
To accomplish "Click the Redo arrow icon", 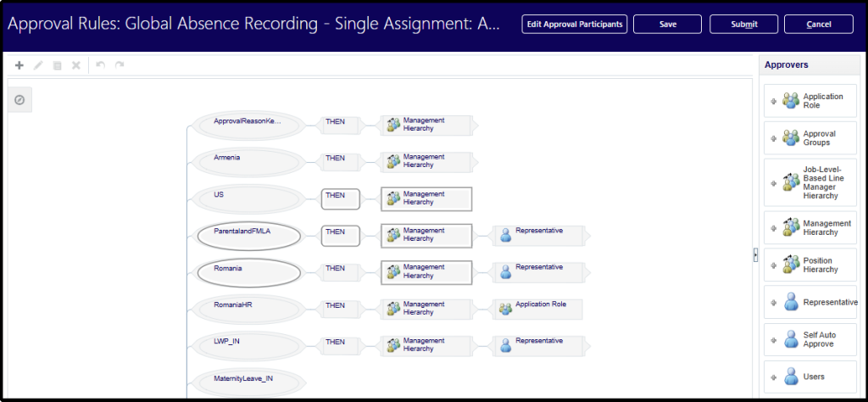I will coord(120,65).
